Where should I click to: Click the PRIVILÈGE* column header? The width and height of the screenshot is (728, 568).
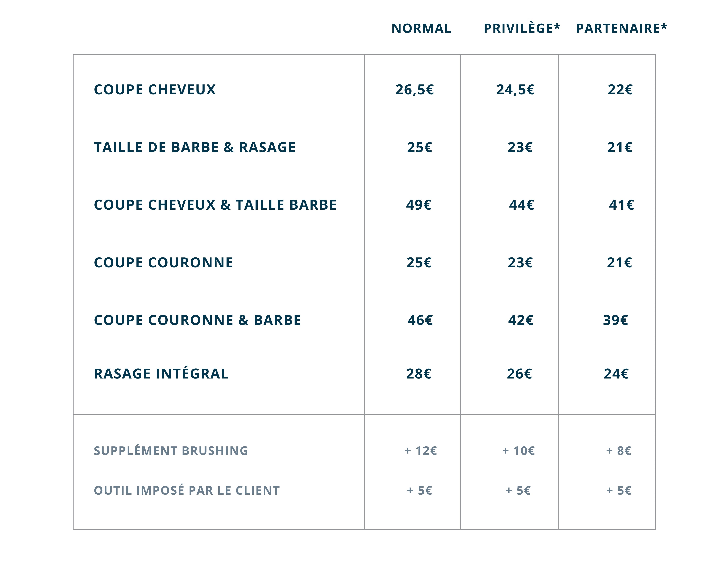click(522, 28)
